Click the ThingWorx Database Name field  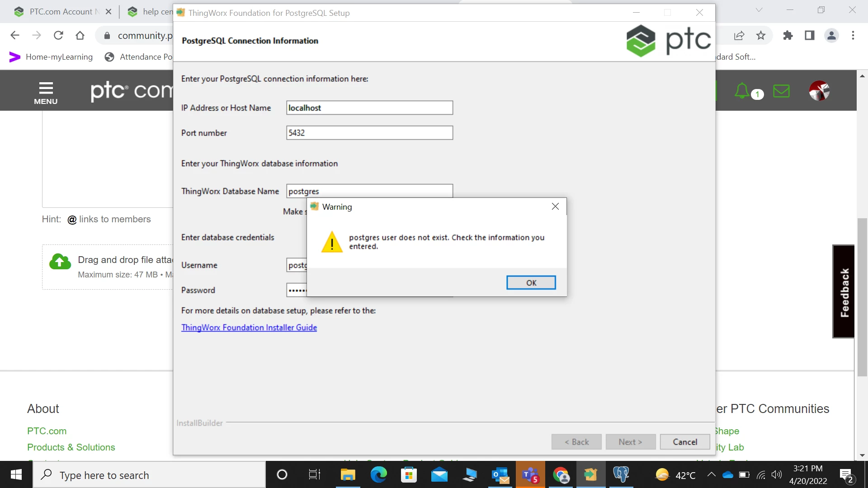[369, 191]
